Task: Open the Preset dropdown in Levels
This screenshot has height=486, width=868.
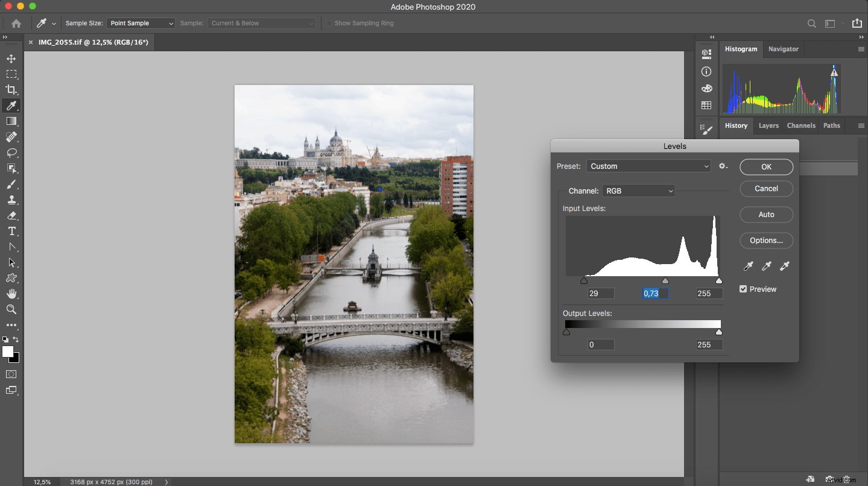Action: tap(648, 166)
